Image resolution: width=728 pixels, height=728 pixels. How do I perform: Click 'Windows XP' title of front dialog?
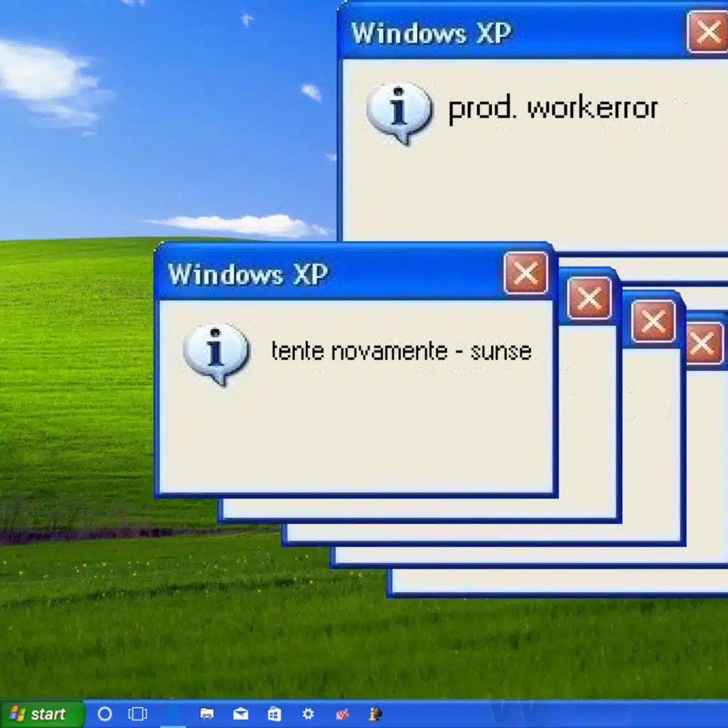coord(248,274)
